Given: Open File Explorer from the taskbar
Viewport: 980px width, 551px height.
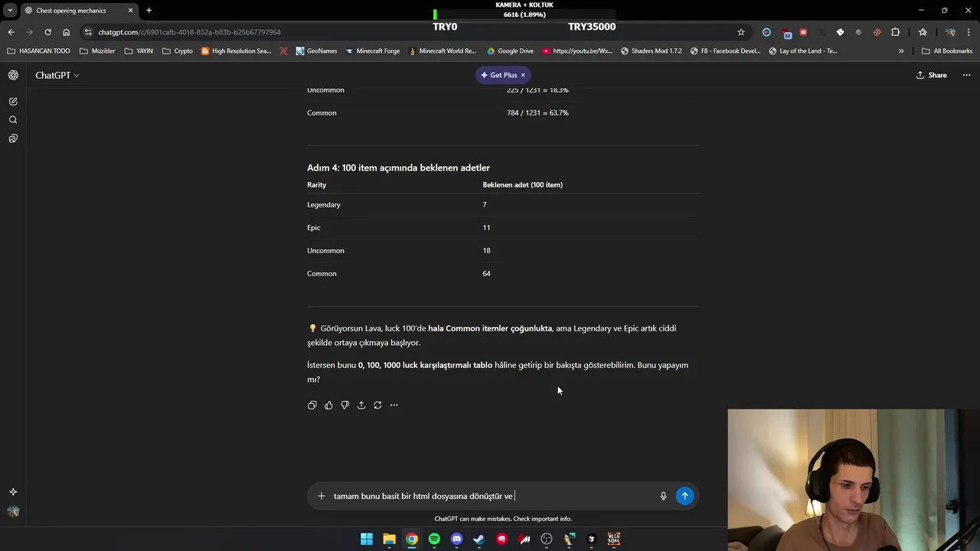Looking at the screenshot, I should click(389, 540).
